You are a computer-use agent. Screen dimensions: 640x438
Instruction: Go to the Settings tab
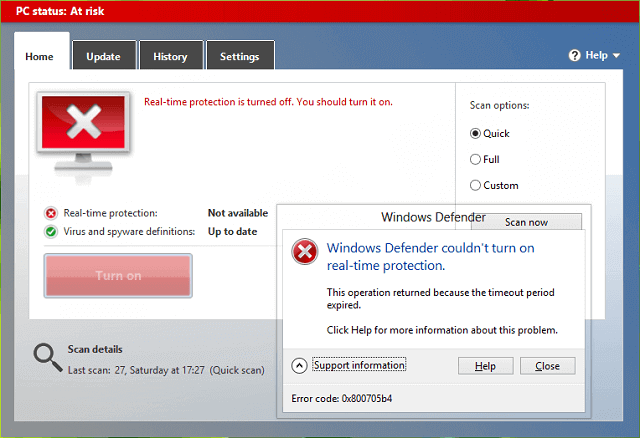coord(240,57)
